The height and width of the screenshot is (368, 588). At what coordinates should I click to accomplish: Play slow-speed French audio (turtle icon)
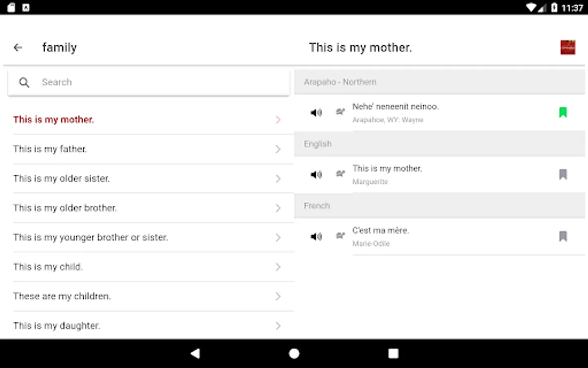340,236
